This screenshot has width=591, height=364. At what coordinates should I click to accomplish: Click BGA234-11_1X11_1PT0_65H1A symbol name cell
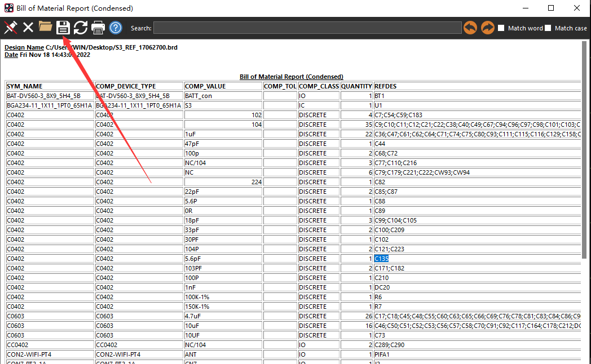click(x=50, y=105)
